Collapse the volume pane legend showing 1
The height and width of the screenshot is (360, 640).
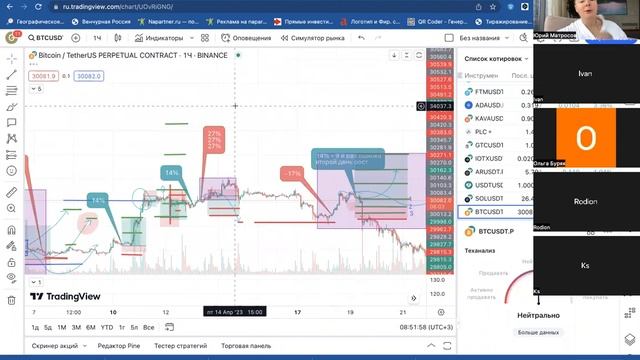36,282
